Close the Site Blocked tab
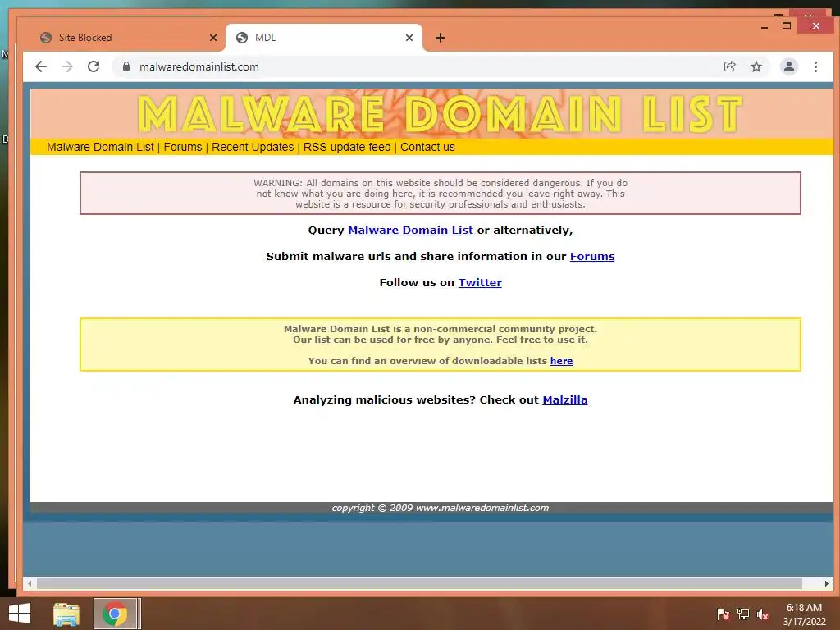The height and width of the screenshot is (630, 840). click(213, 38)
